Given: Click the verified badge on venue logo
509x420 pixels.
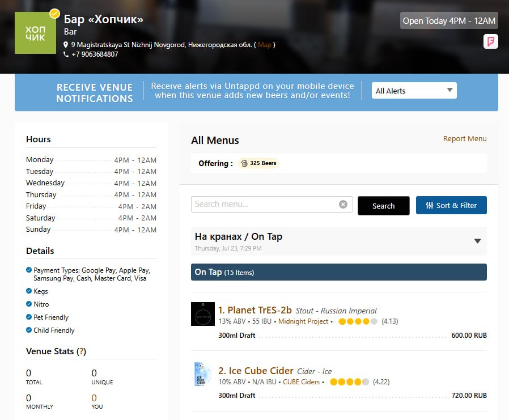Looking at the screenshot, I should tap(54, 14).
